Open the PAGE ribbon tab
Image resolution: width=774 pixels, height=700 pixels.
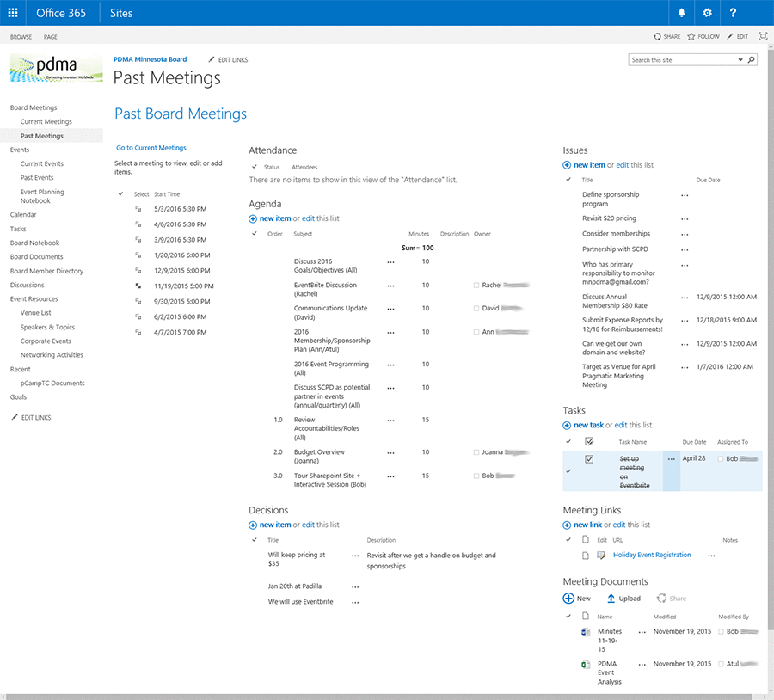[51, 37]
